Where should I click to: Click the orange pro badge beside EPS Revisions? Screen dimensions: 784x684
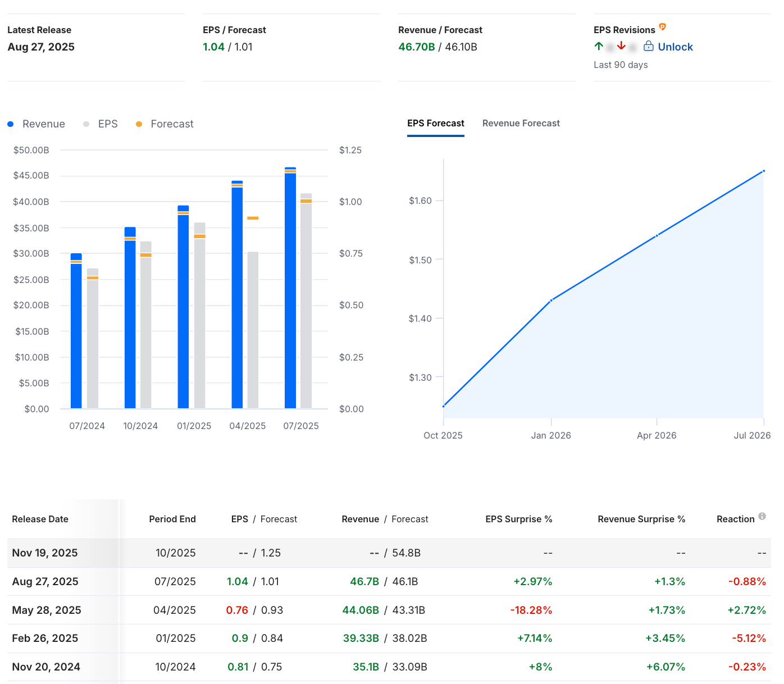[x=662, y=27]
